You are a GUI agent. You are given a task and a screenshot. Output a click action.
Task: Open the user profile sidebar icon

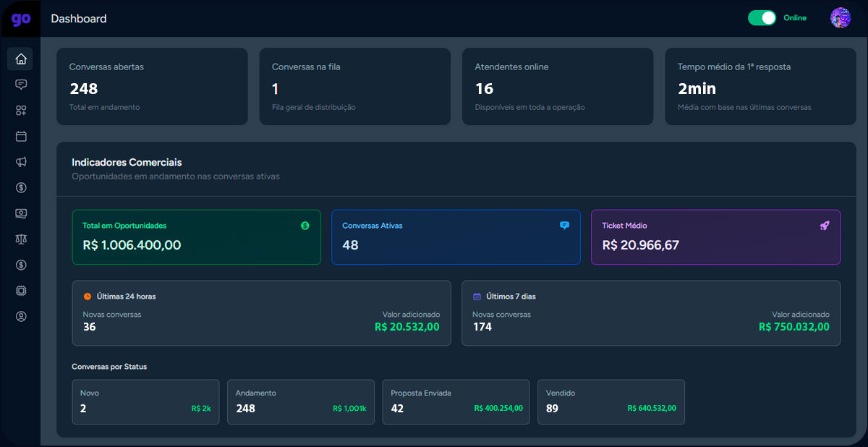coord(21,316)
